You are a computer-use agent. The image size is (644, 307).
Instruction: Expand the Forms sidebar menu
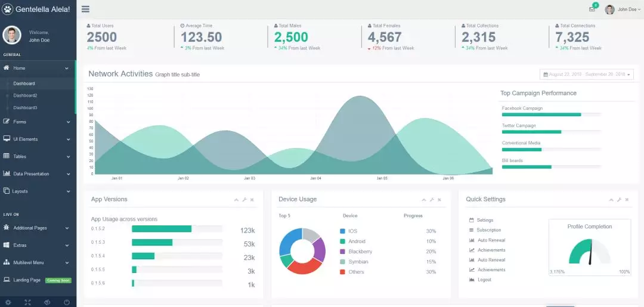point(38,122)
